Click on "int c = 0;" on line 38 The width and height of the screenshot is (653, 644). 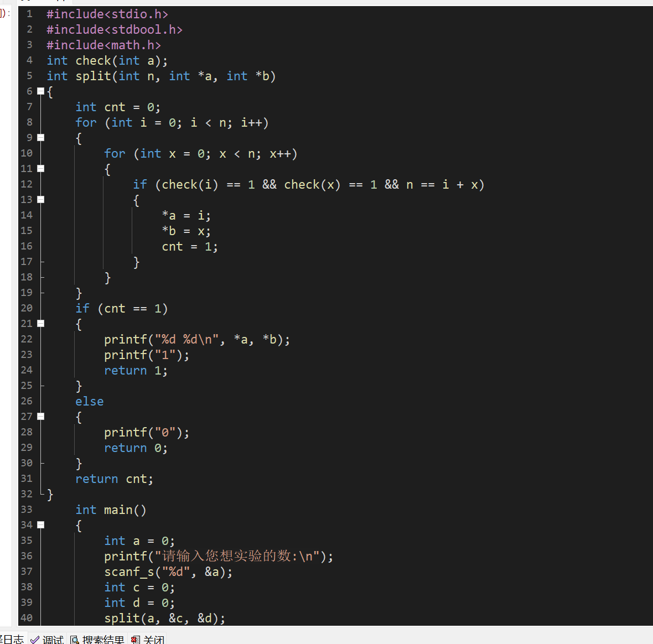tap(139, 588)
